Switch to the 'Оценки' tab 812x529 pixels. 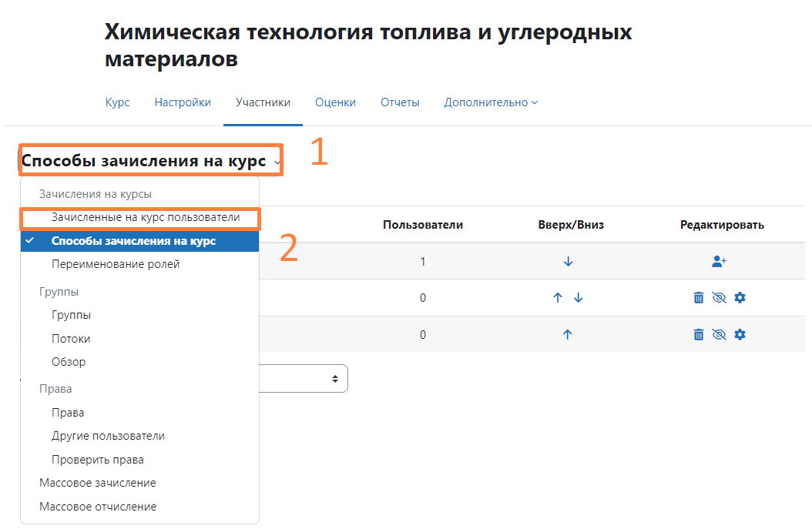(335, 102)
